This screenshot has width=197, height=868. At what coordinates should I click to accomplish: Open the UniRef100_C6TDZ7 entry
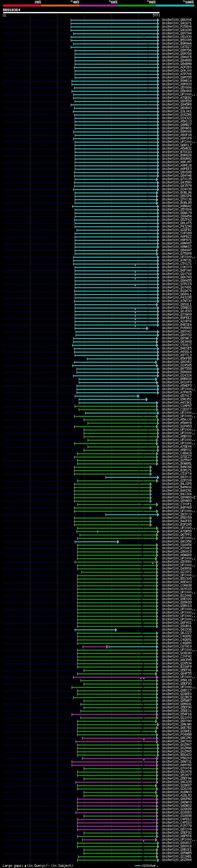(x=176, y=47)
